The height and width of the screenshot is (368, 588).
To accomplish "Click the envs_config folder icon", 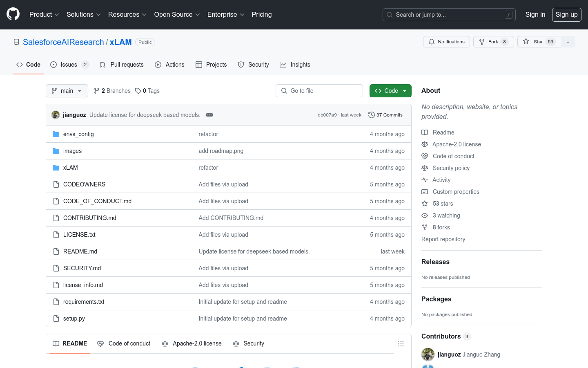I will click(x=56, y=134).
